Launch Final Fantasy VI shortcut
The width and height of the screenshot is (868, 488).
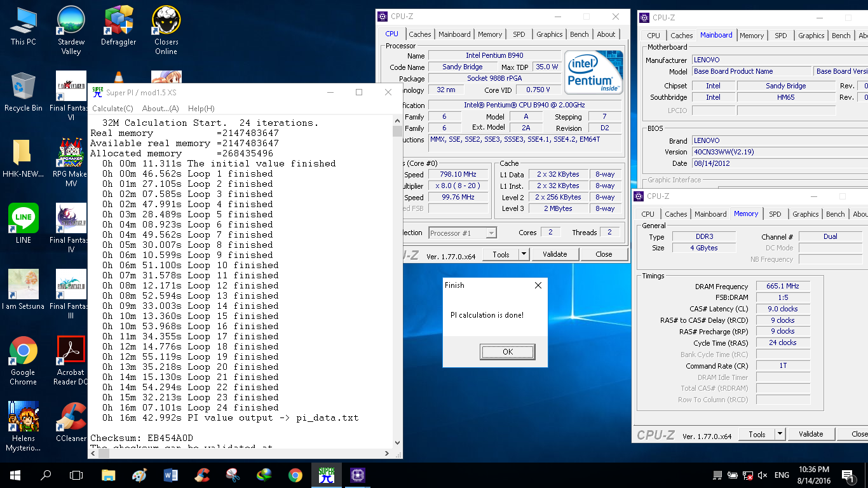tap(71, 97)
